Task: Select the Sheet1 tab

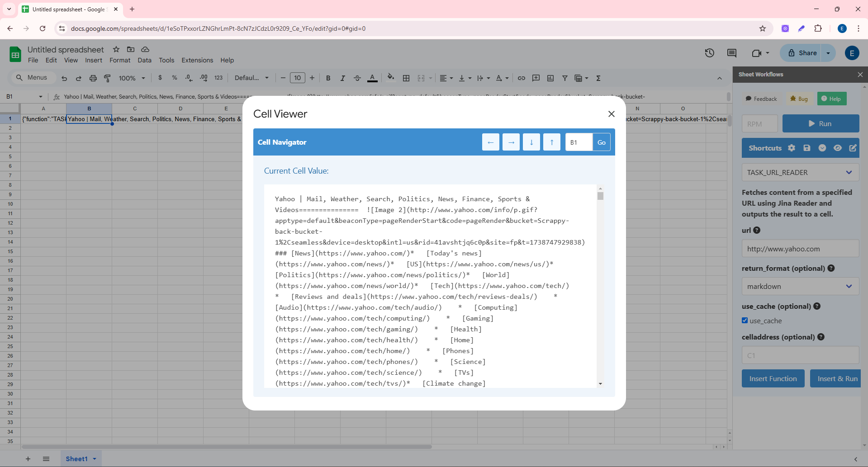Action: click(76, 459)
